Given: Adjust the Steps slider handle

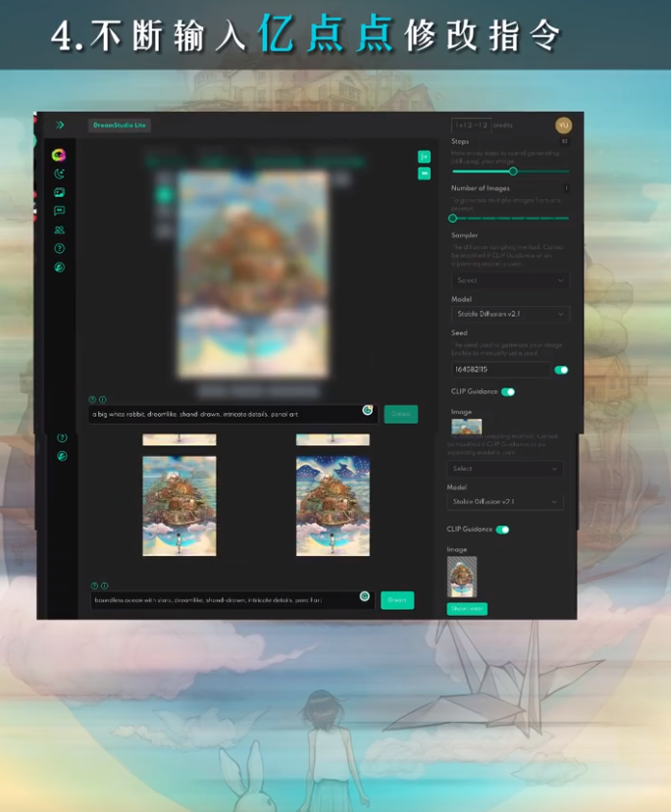Looking at the screenshot, I should (513, 172).
